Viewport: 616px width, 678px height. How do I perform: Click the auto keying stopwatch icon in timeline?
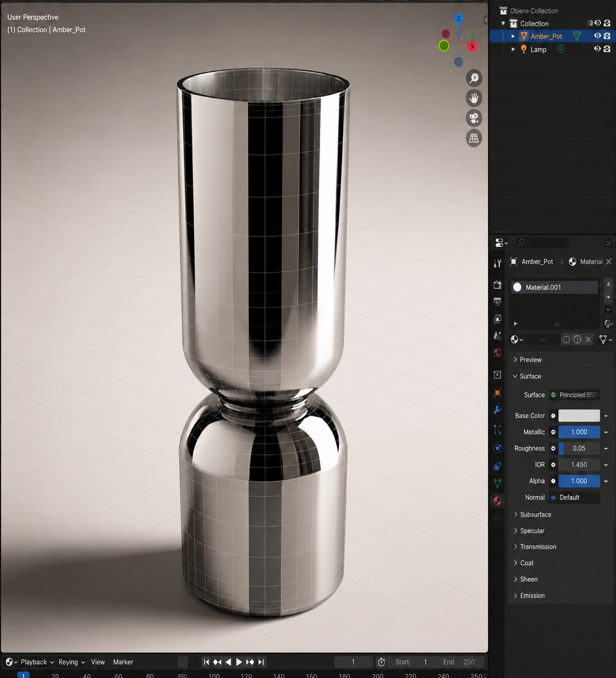[382, 662]
